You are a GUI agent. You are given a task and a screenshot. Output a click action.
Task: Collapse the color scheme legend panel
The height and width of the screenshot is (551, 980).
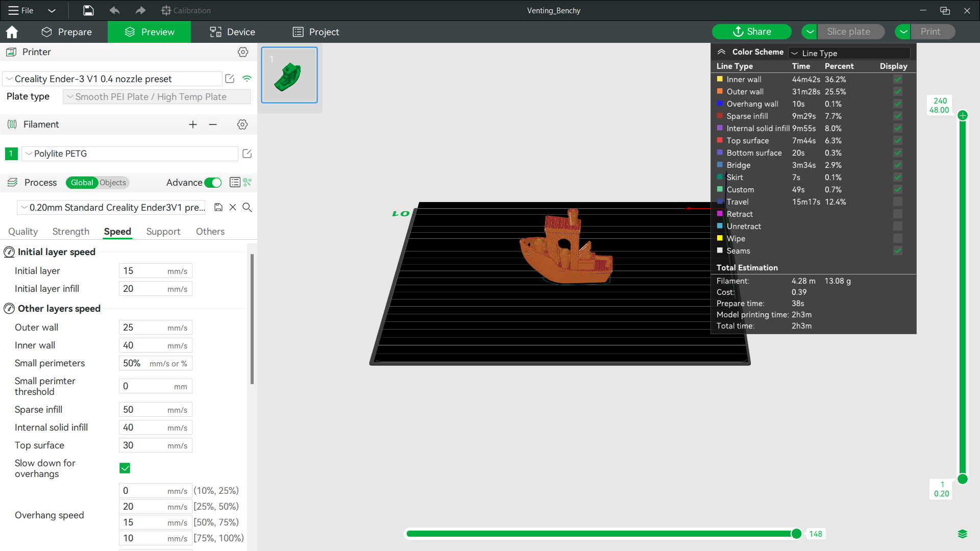point(721,52)
